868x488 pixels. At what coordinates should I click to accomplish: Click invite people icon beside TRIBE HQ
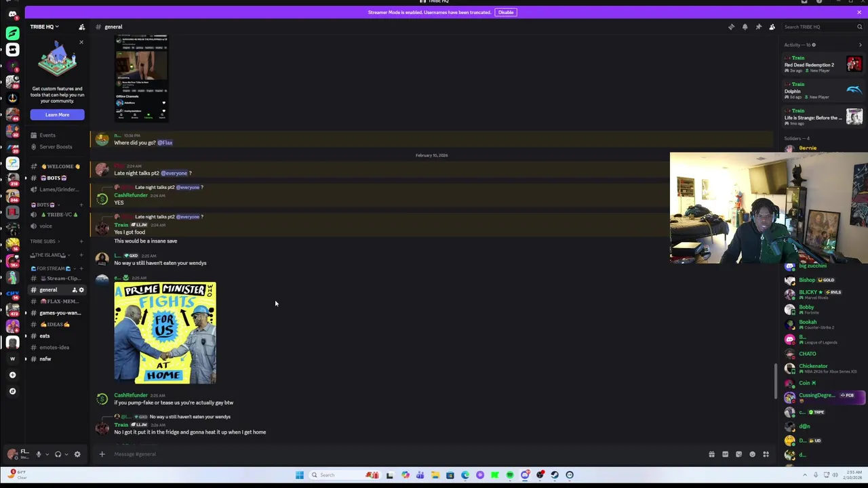point(82,27)
